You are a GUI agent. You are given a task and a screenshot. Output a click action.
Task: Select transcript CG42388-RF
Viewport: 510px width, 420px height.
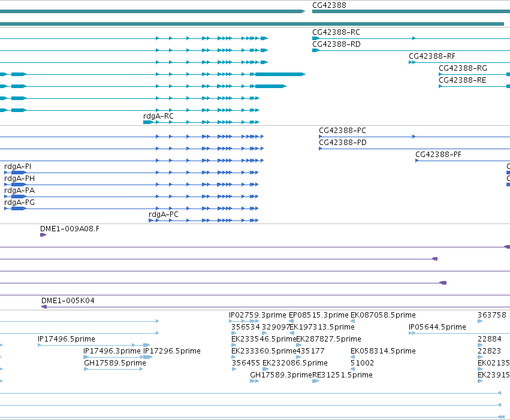(432, 56)
